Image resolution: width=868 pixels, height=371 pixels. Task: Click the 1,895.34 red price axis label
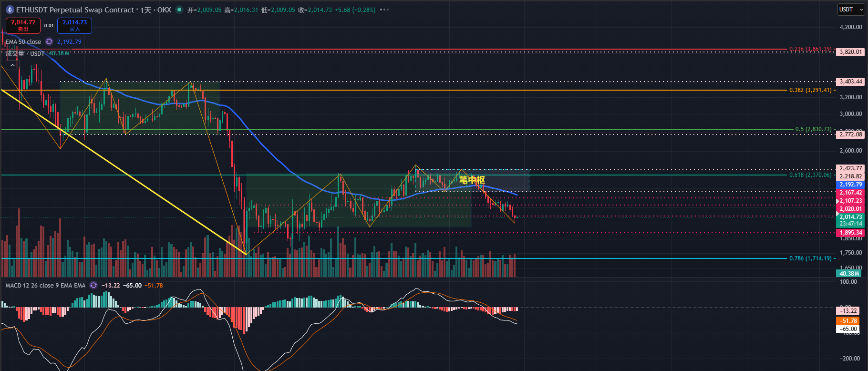point(851,233)
